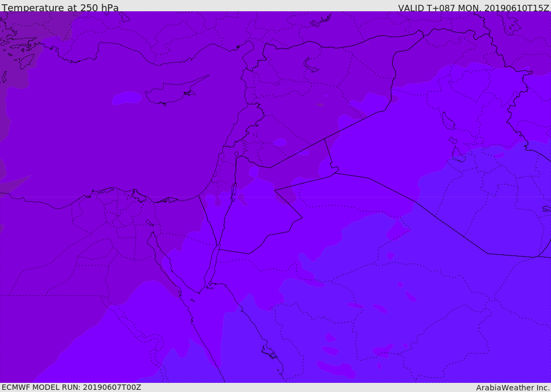Click the VALID T+087 timestamp label
Image resolution: width=551 pixels, height=392 pixels.
tap(474, 8)
